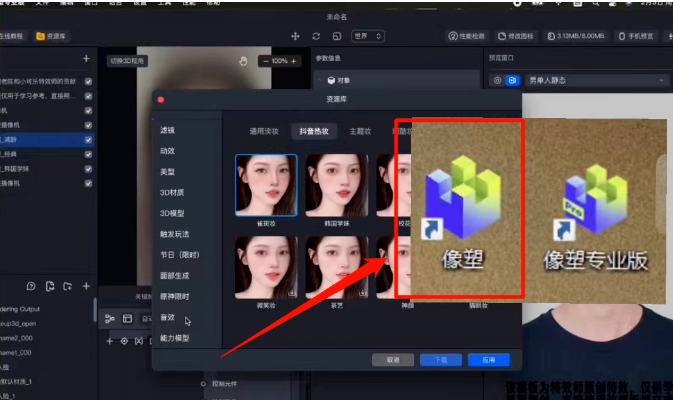Select the 3D材质 category
Viewport: 673px width, 400px height.
tap(172, 193)
